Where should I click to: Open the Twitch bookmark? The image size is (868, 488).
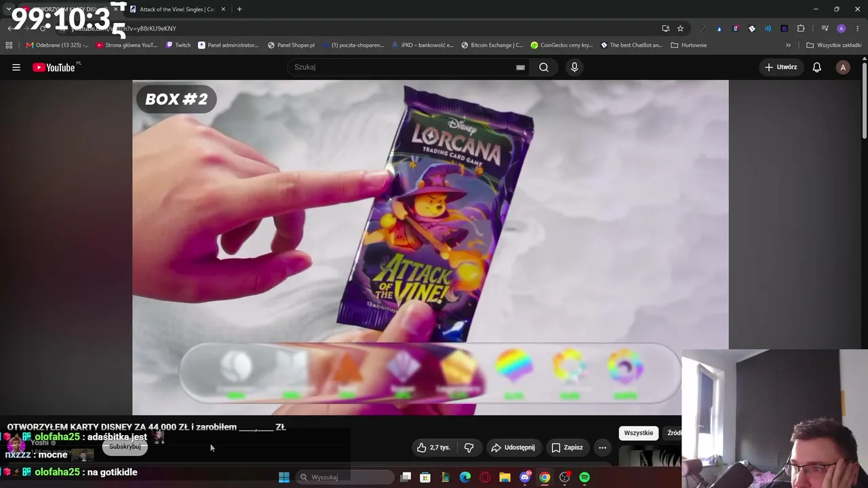[x=178, y=45]
